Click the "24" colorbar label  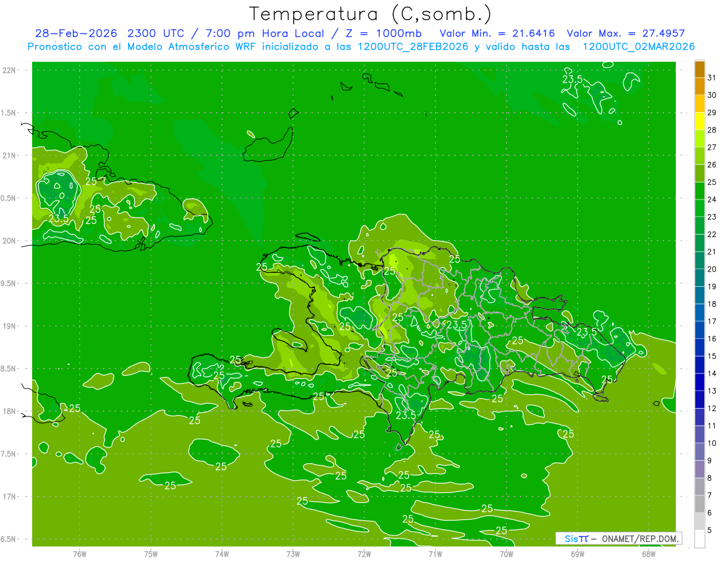tap(712, 199)
